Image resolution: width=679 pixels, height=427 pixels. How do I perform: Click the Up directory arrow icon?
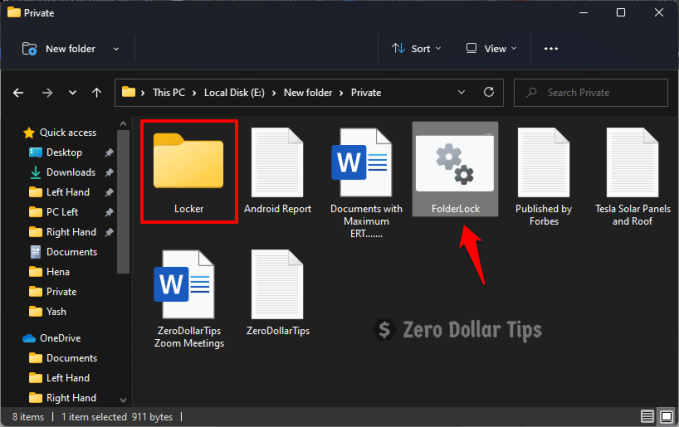point(96,93)
